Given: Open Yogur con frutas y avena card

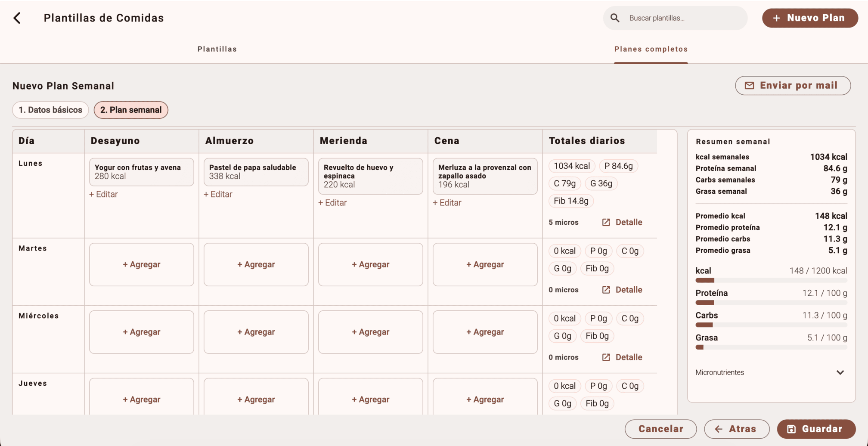Looking at the screenshot, I should 142,172.
